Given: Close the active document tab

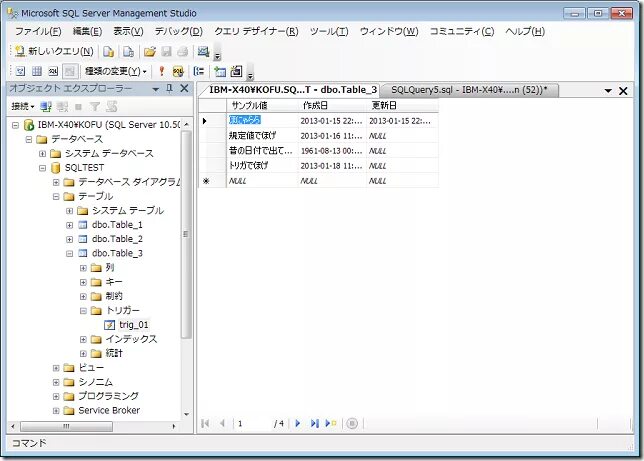Looking at the screenshot, I should tap(623, 91).
